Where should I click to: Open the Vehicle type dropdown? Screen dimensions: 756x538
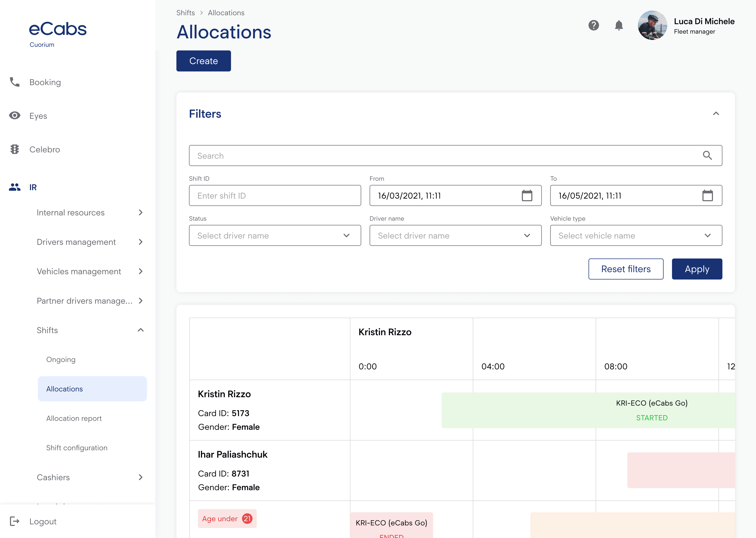(636, 236)
